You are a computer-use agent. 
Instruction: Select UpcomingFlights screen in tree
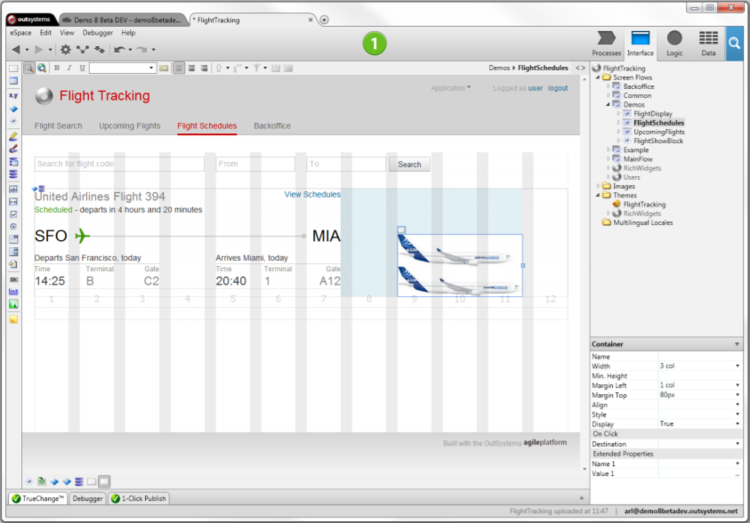659,132
